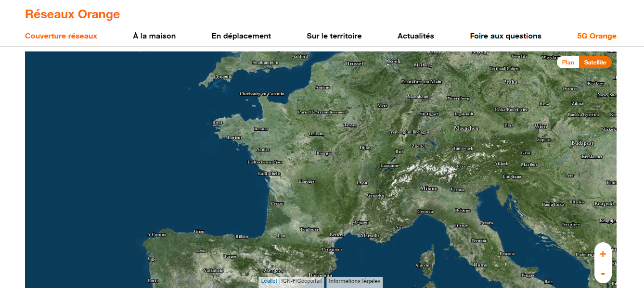
Task: Click the IGN-F/Géoportail attribution text
Action: click(301, 281)
